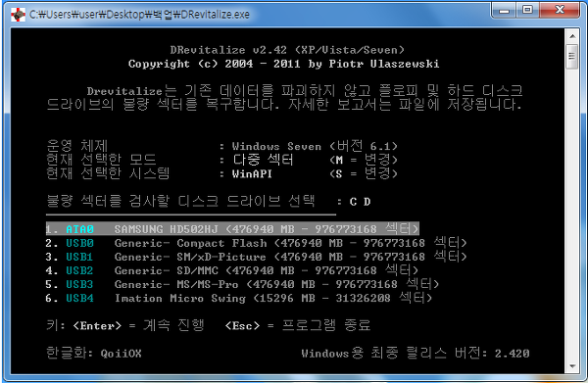The height and width of the screenshot is (383, 588).
Task: Click the copyright Piotr Ulaszewski line
Action: (x=284, y=64)
